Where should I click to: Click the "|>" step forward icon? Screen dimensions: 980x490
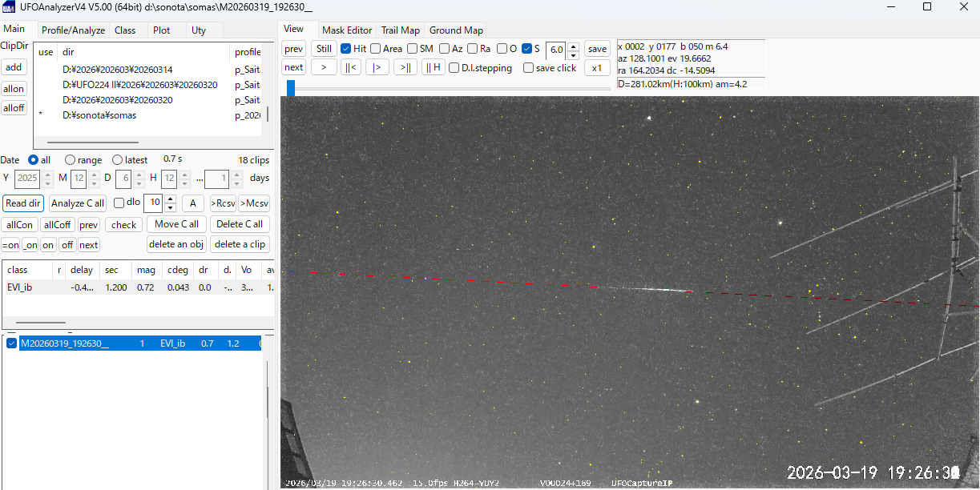click(x=377, y=67)
